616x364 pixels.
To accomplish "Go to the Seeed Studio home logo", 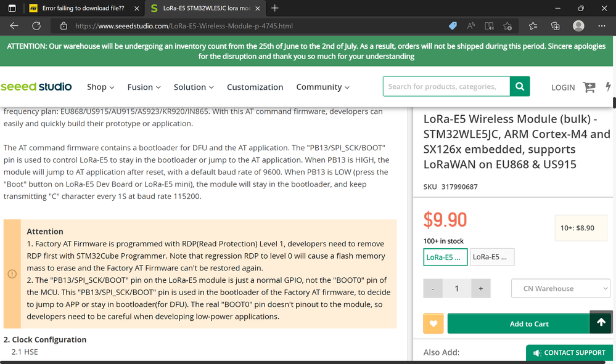I will [x=36, y=87].
